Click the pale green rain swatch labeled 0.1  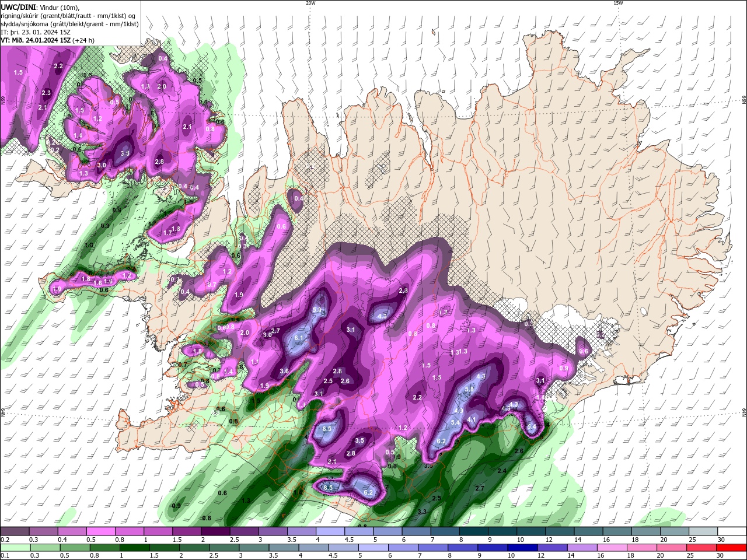click(16, 548)
